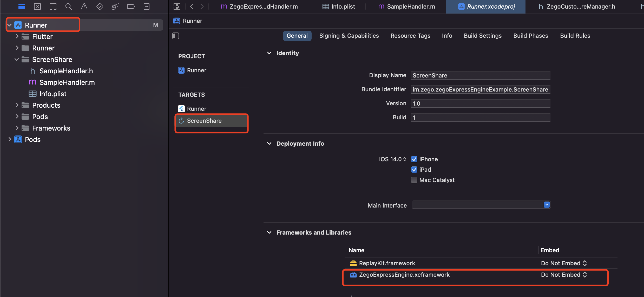644x297 pixels.
Task: Expand the bottom Pods project disclosure
Action: (x=10, y=139)
